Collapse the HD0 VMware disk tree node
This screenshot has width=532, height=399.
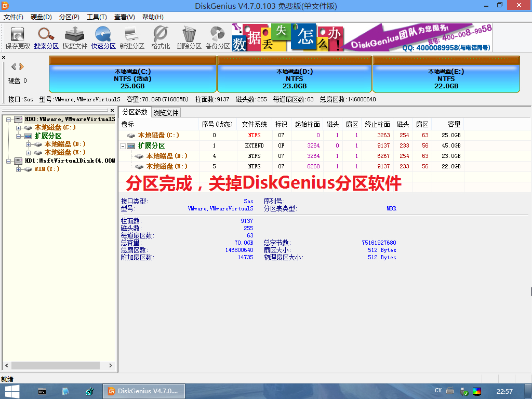8,119
